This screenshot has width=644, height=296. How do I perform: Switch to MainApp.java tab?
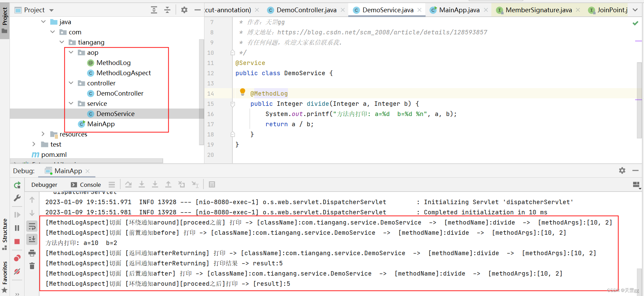(x=459, y=10)
